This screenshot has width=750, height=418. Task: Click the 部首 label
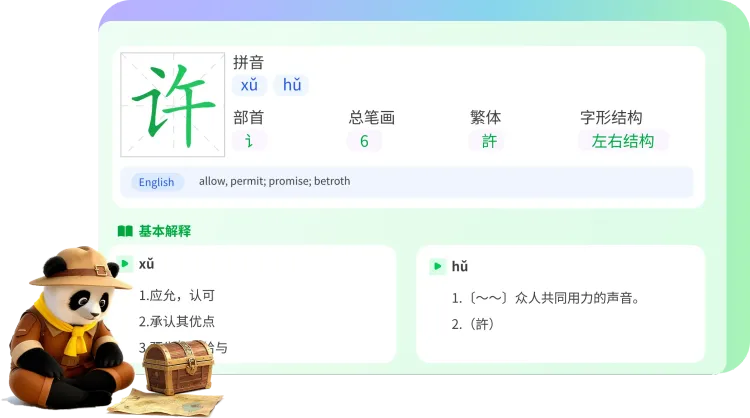[x=248, y=117]
